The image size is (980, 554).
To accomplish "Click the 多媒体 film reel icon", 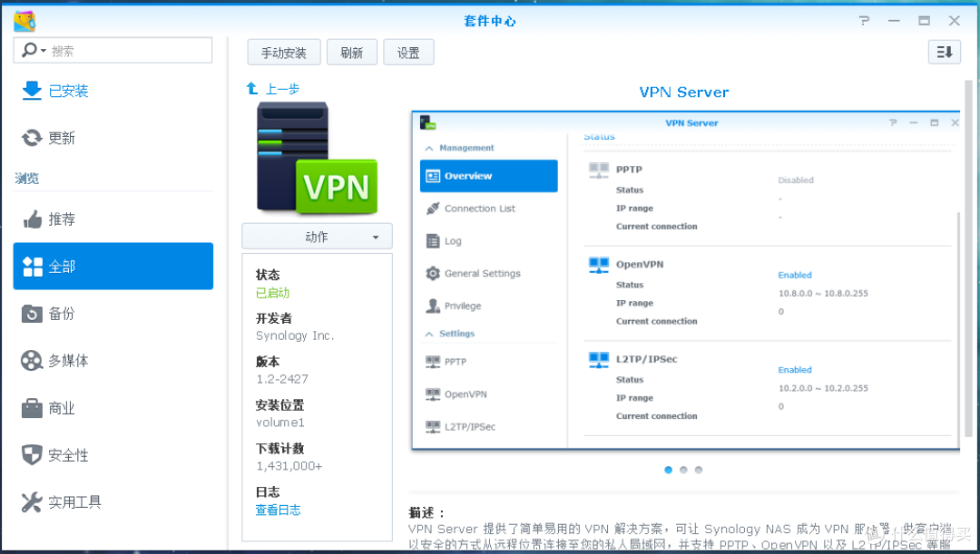I will pos(32,360).
